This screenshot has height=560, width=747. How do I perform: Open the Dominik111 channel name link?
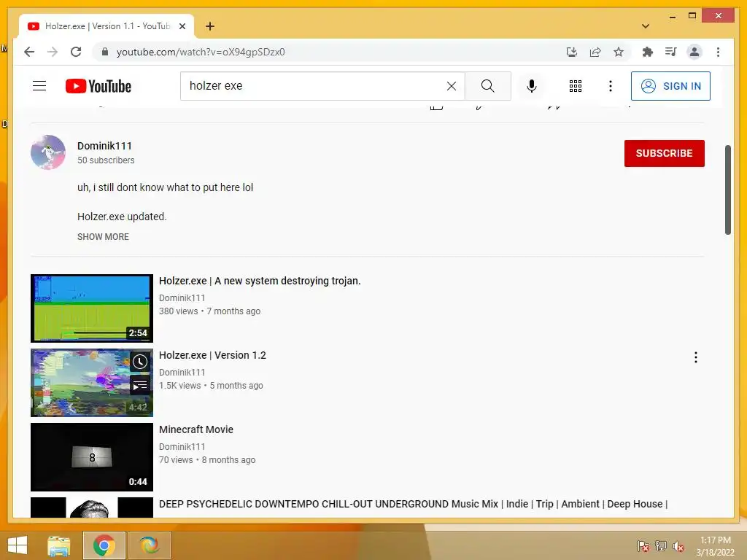tap(104, 146)
